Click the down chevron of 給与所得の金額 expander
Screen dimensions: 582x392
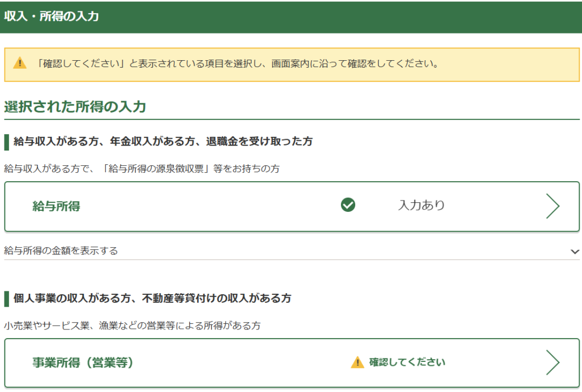(575, 252)
